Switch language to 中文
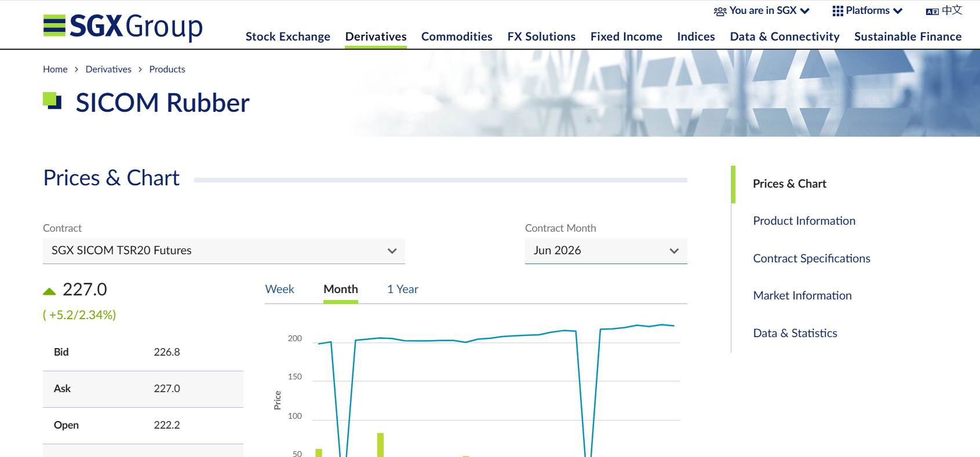 (x=952, y=10)
